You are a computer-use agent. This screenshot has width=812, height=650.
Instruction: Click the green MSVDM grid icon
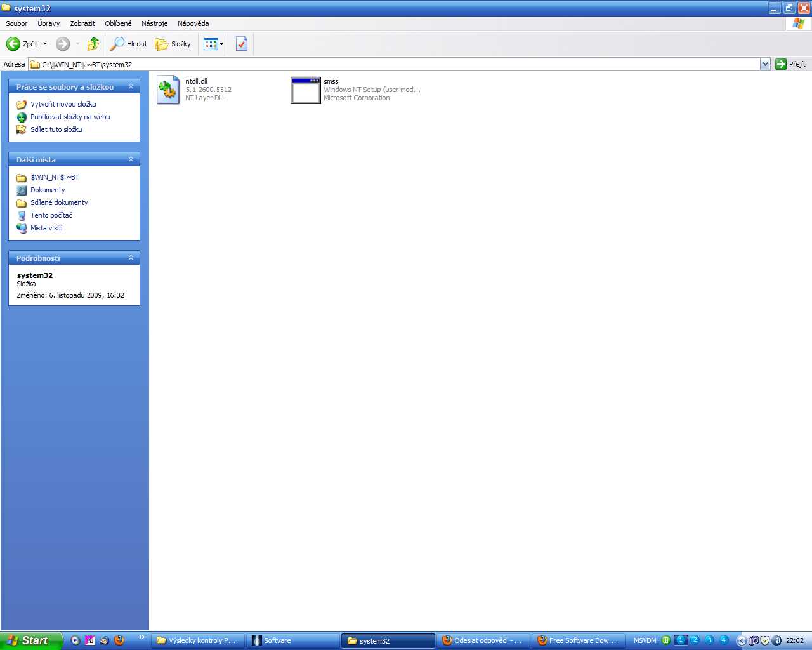pyautogui.click(x=665, y=640)
